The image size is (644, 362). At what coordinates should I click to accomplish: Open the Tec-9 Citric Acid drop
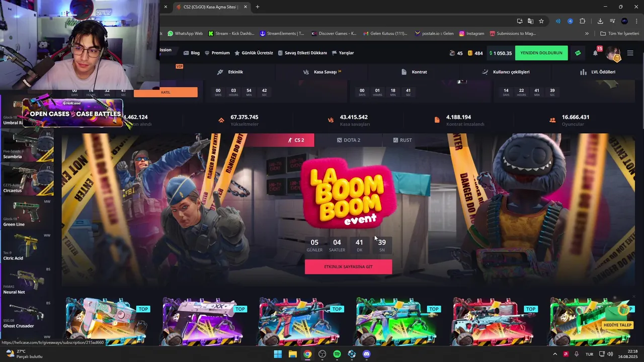pyautogui.click(x=27, y=247)
